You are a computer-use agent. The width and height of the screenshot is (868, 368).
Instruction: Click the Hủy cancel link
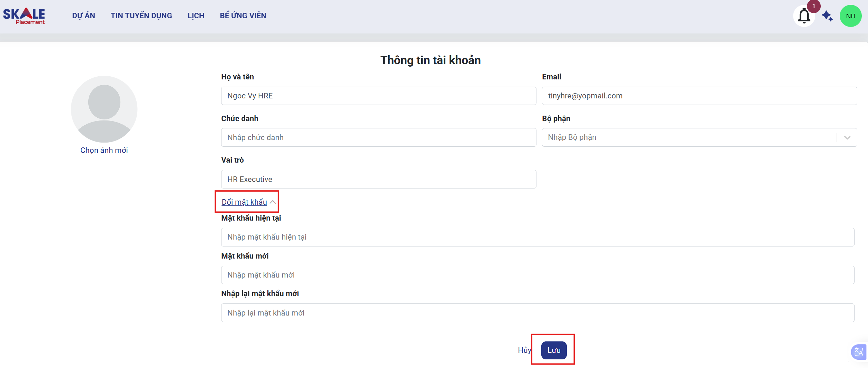(x=524, y=350)
